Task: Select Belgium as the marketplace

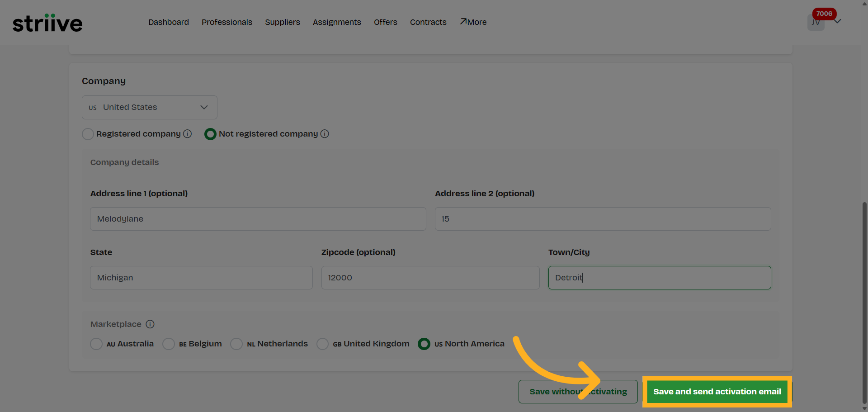Action: (169, 344)
